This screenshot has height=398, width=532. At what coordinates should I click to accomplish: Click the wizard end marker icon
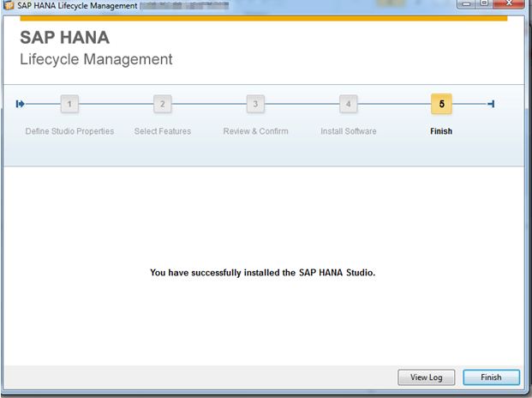point(491,104)
